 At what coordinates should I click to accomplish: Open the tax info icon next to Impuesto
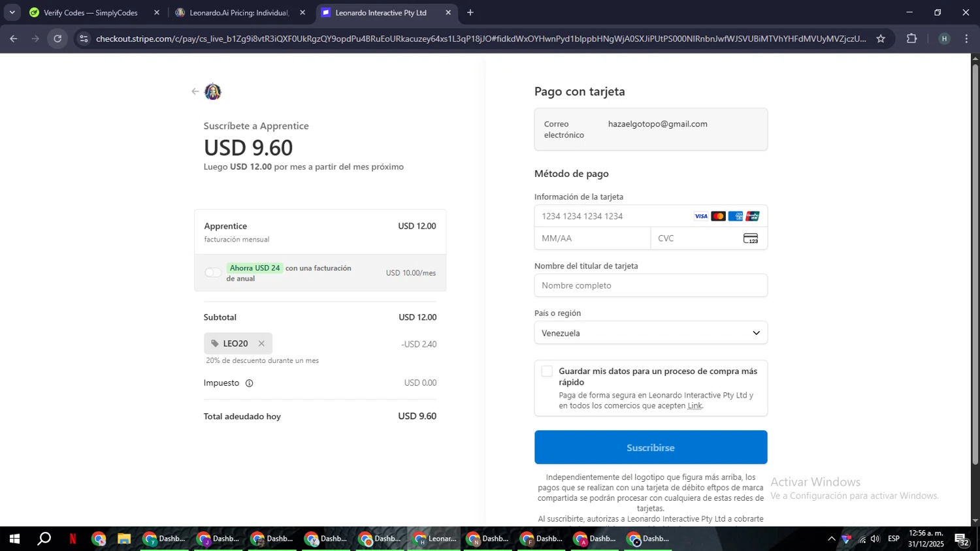point(249,383)
